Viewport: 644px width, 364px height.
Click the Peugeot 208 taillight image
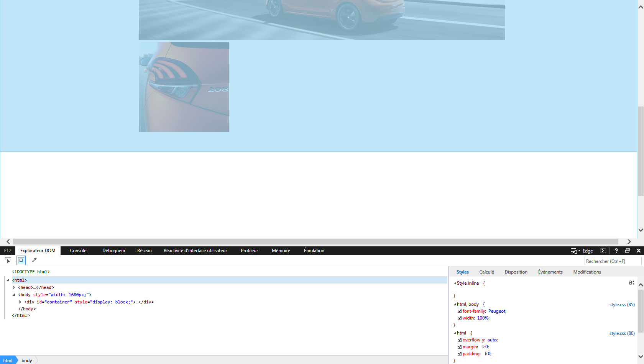tap(184, 87)
